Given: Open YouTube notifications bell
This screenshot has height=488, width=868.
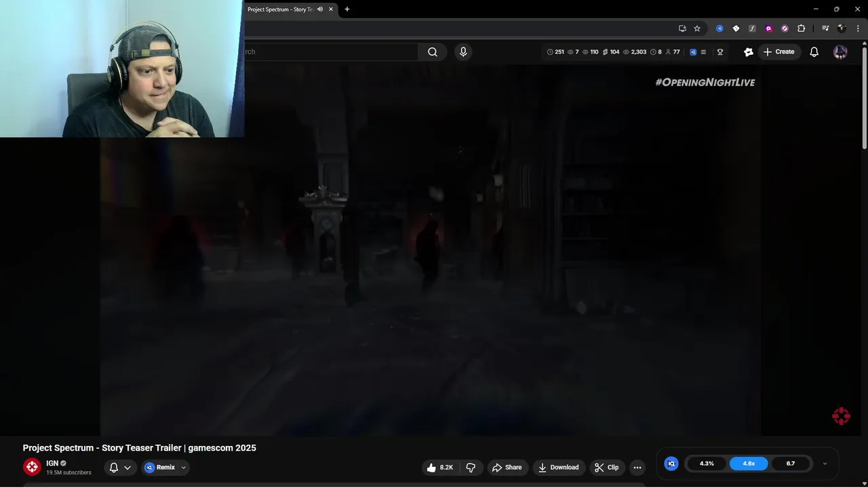Looking at the screenshot, I should point(814,52).
